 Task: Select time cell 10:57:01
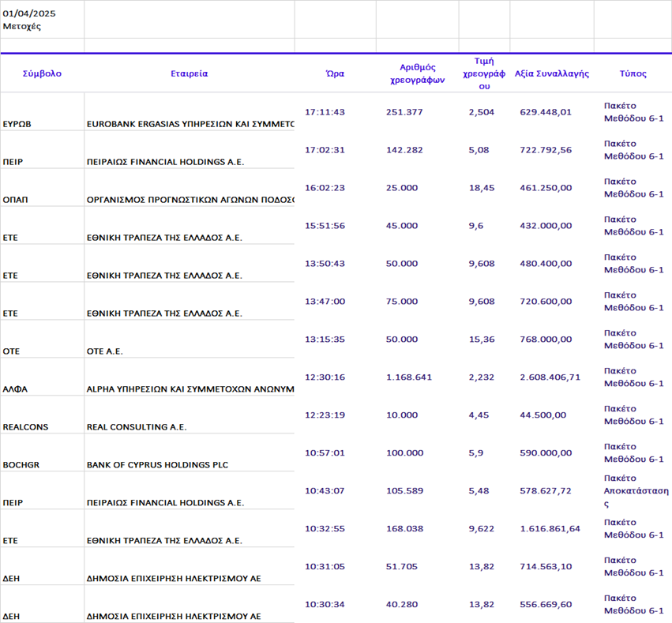325,453
